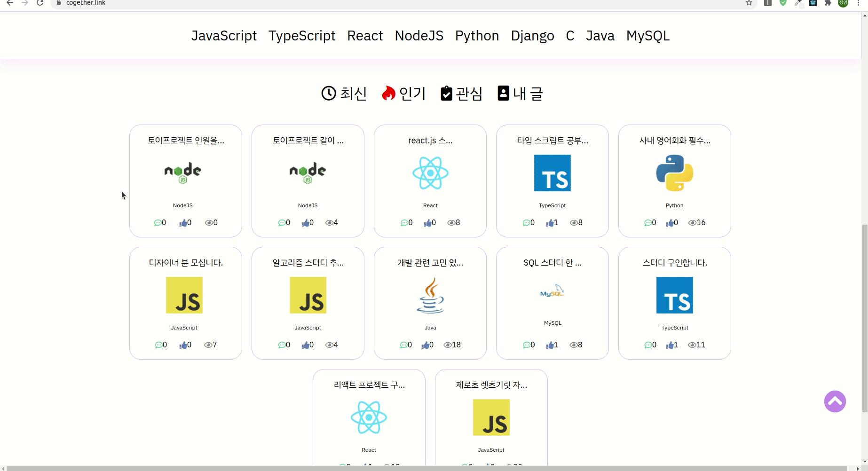
Task: Open the SQL 스터디 한 ... post title
Action: click(552, 263)
